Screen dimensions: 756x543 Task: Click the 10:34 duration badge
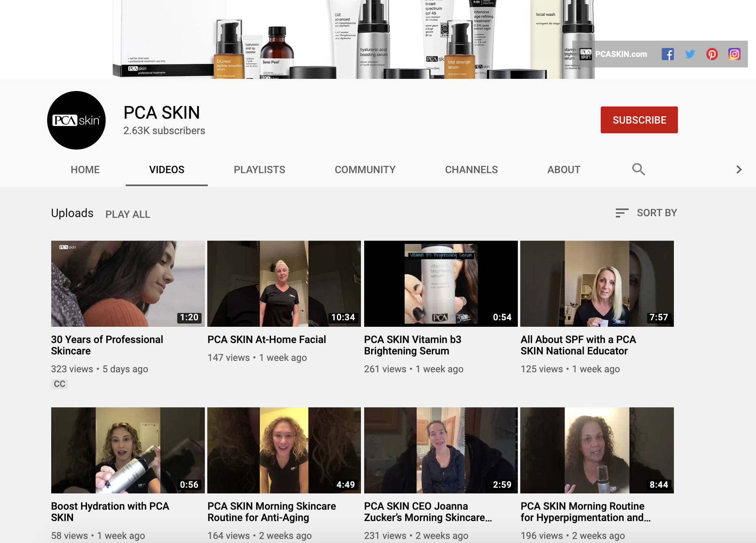343,317
